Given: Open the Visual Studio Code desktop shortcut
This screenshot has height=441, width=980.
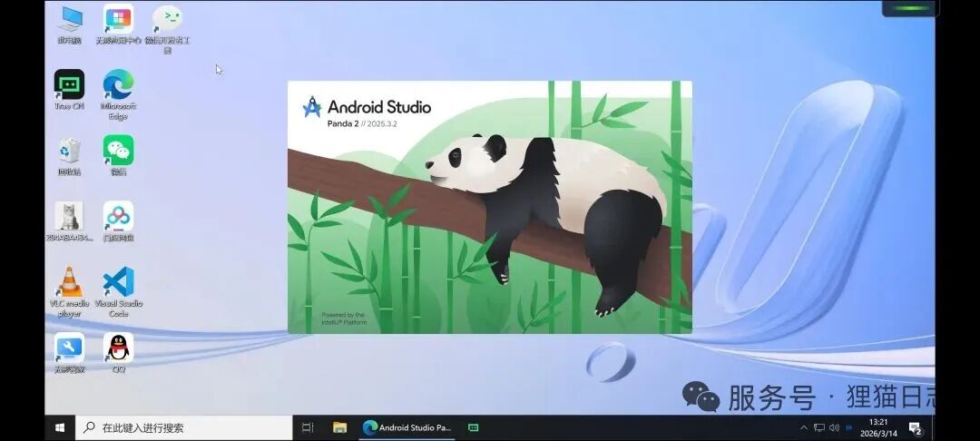Looking at the screenshot, I should tap(118, 291).
